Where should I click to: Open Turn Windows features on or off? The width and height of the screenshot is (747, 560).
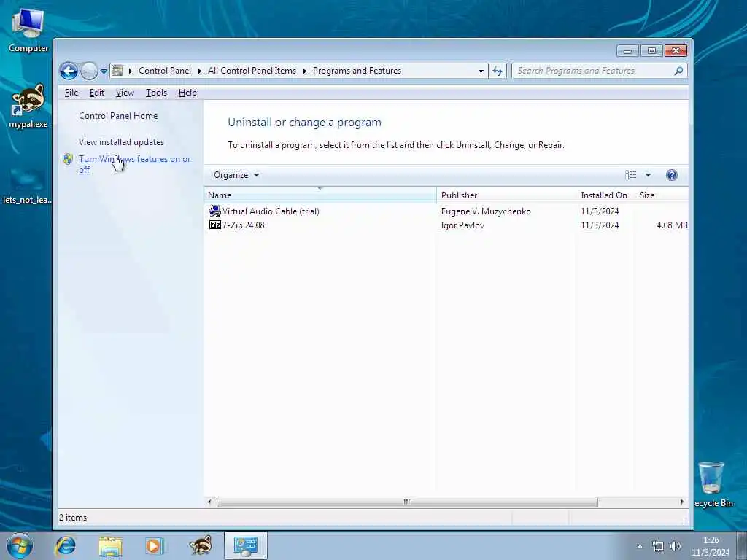click(135, 164)
